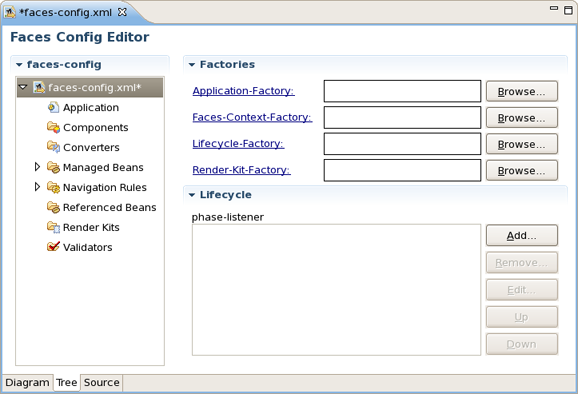578x394 pixels.
Task: Collapse the faces-config.xml root node
Action: pos(23,87)
